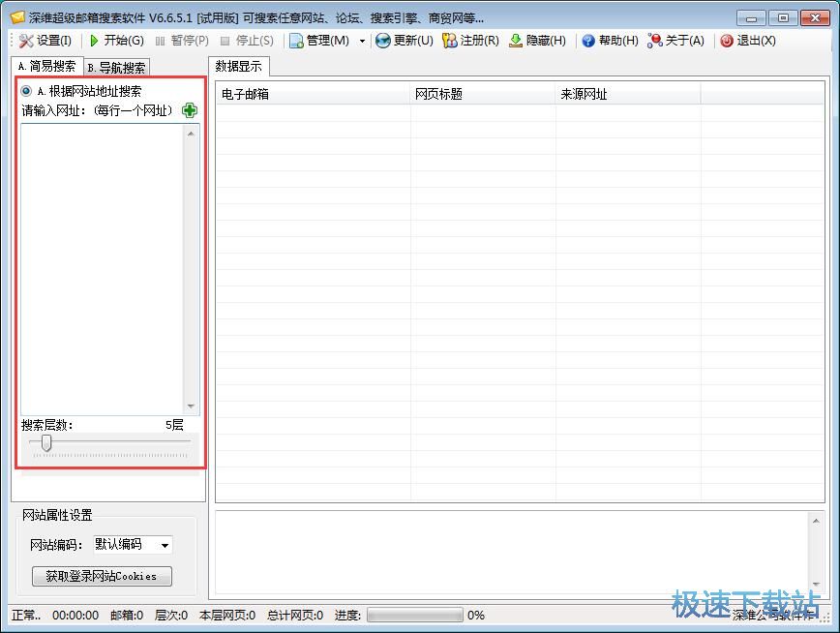Click the 隐藏(H) hide download icon
The height and width of the screenshot is (633, 840).
516,41
